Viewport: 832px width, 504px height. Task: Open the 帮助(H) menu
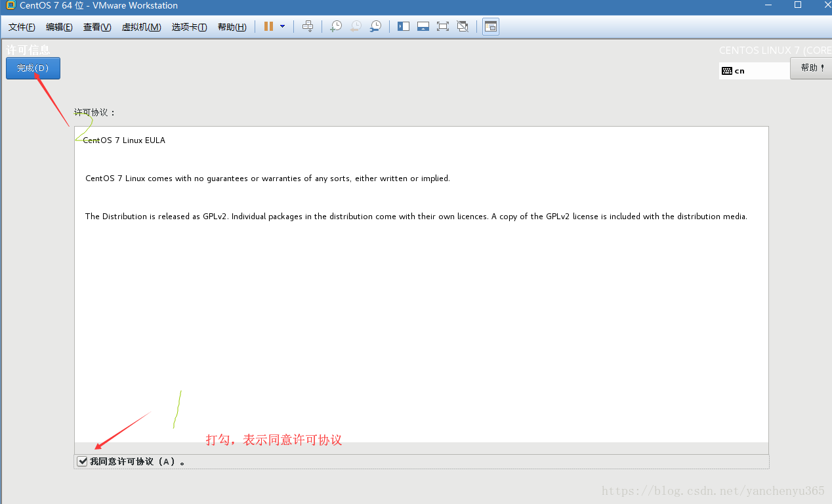click(232, 27)
